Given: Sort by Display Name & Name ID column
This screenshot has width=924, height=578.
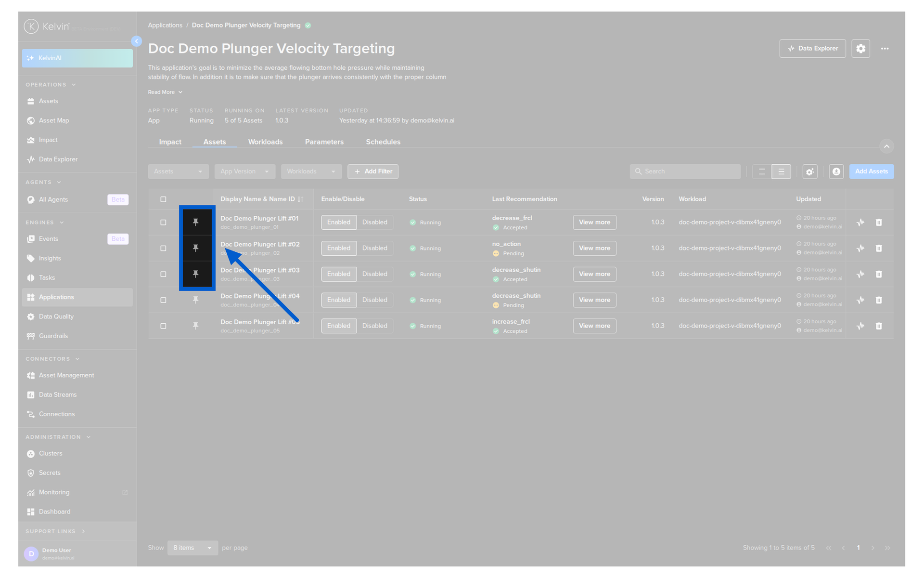Looking at the screenshot, I should click(261, 199).
